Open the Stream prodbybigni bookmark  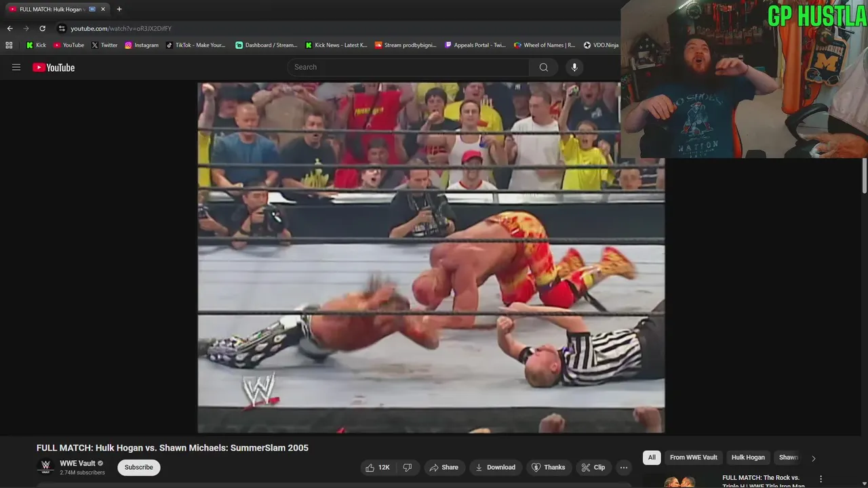(406, 45)
